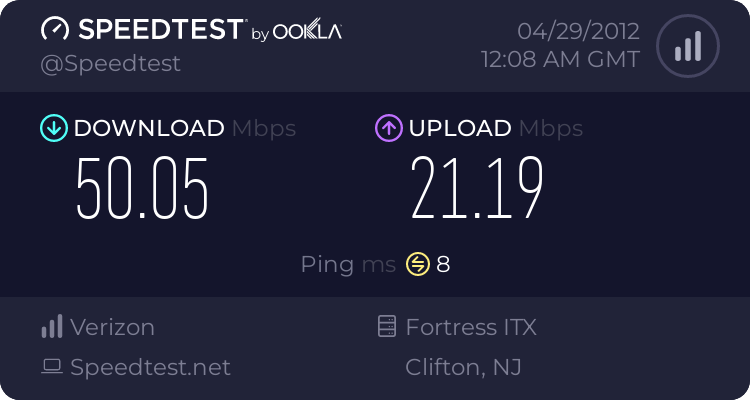Click the 12:08 AM GMT timestamp
Image resolution: width=750 pixels, height=400 pixels.
[x=560, y=60]
